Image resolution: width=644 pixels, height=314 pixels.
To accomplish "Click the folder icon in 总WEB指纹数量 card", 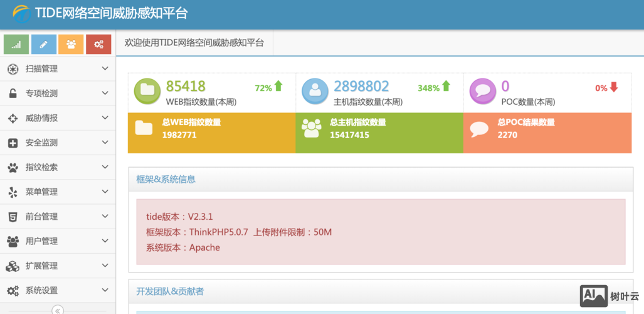I will click(144, 128).
